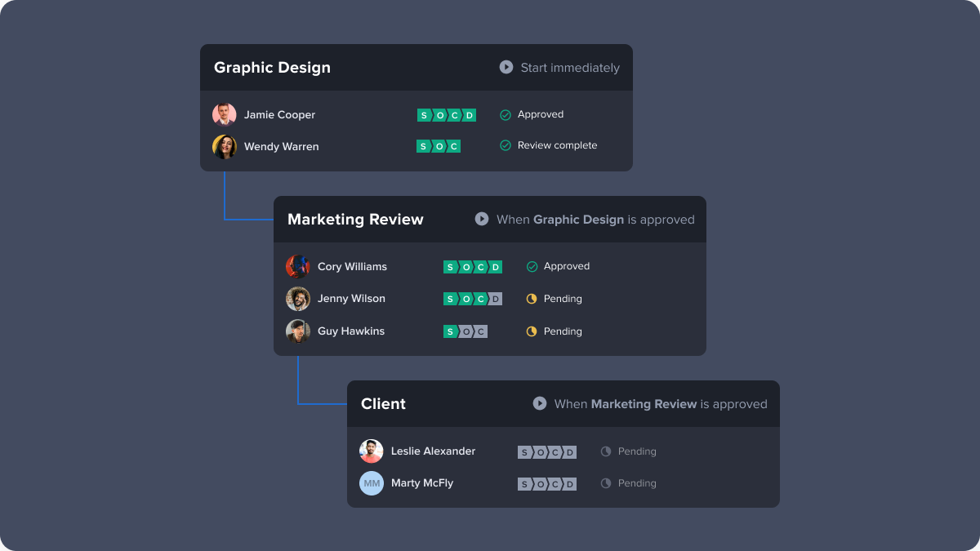Select Jamie Cooper's profile avatar
The height and width of the screenshot is (551, 980).
[x=225, y=115]
